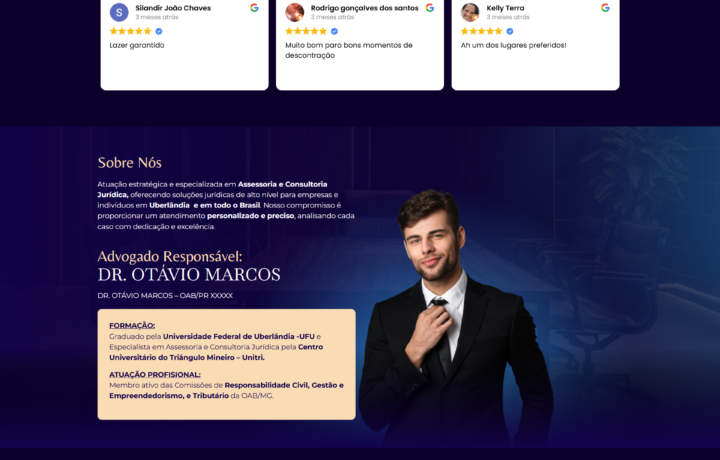This screenshot has height=460, width=720.
Task: Open reviewer name Silandir João Chaves
Action: click(173, 8)
